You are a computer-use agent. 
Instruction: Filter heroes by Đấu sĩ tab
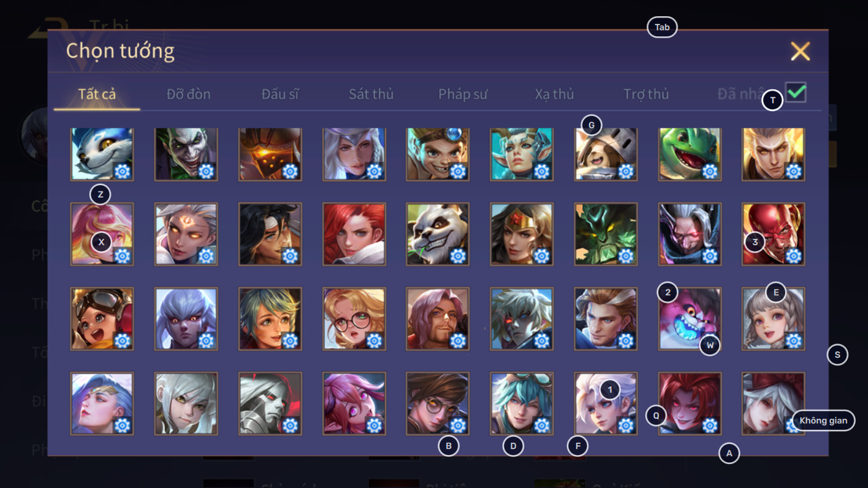280,94
